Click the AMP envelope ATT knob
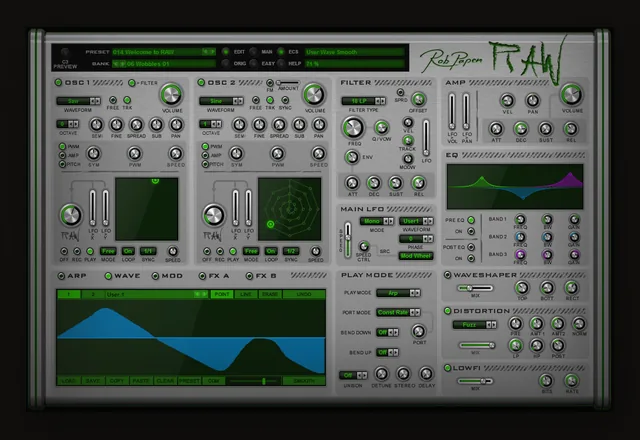This screenshot has height=440, width=640. 496,129
